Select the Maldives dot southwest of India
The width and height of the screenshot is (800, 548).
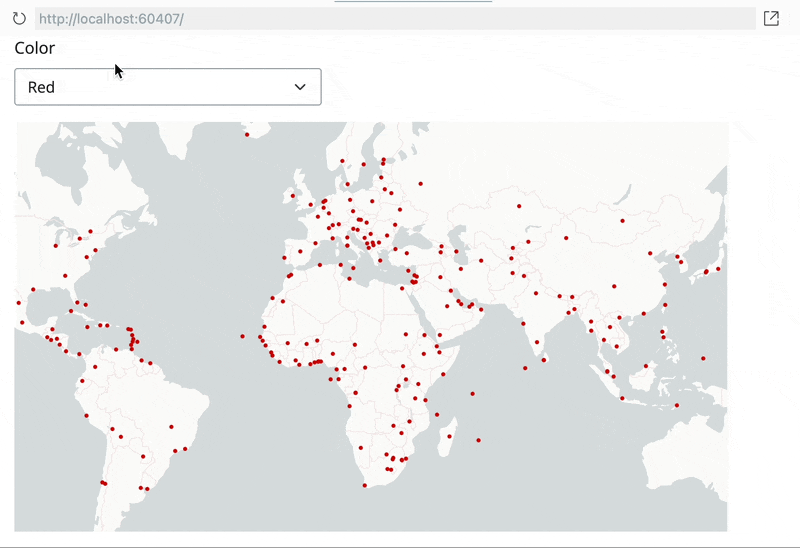525,368
